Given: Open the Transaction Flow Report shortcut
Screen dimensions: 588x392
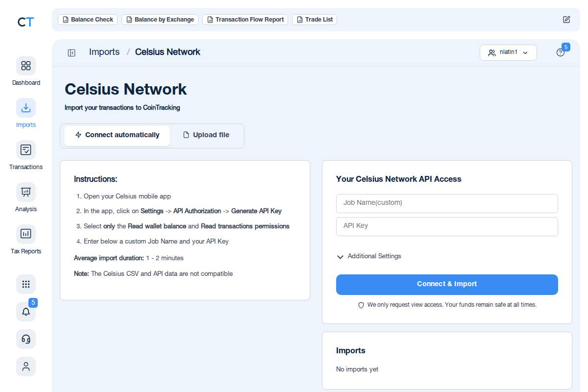Looking at the screenshot, I should (x=245, y=20).
